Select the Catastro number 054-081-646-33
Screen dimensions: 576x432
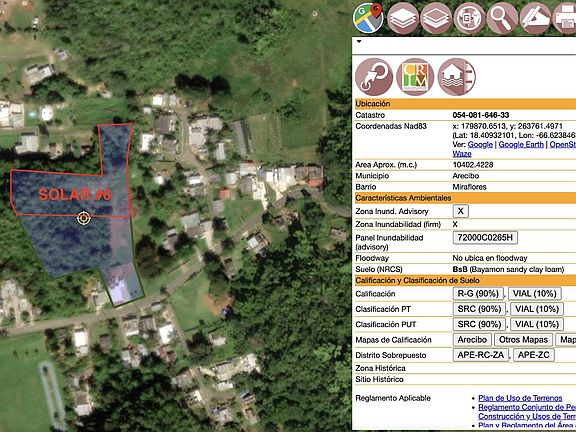481,115
